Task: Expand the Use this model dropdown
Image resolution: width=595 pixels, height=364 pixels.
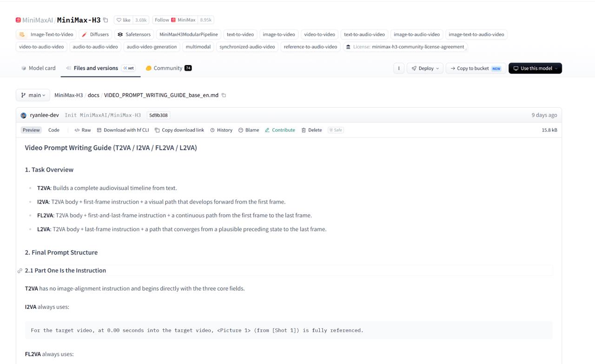Action: tap(535, 68)
